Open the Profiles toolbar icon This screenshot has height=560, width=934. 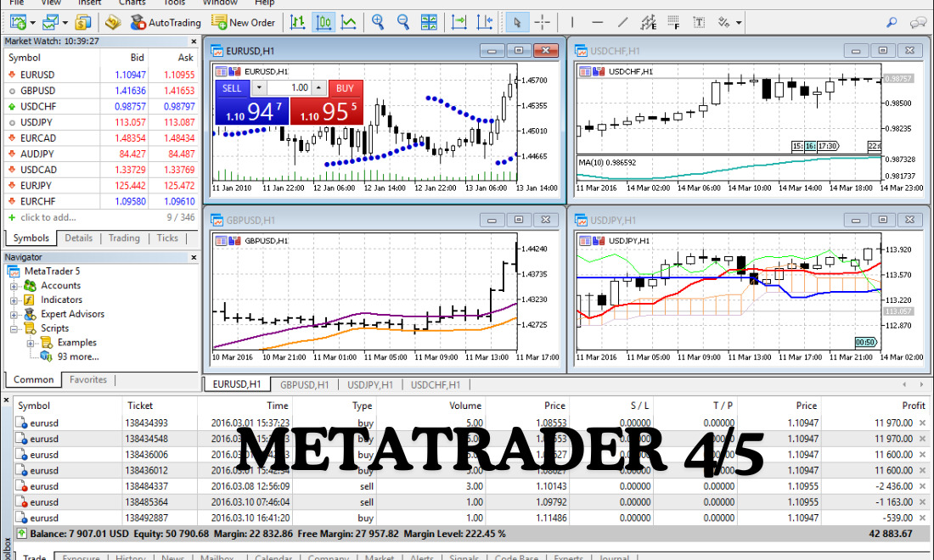[x=50, y=23]
